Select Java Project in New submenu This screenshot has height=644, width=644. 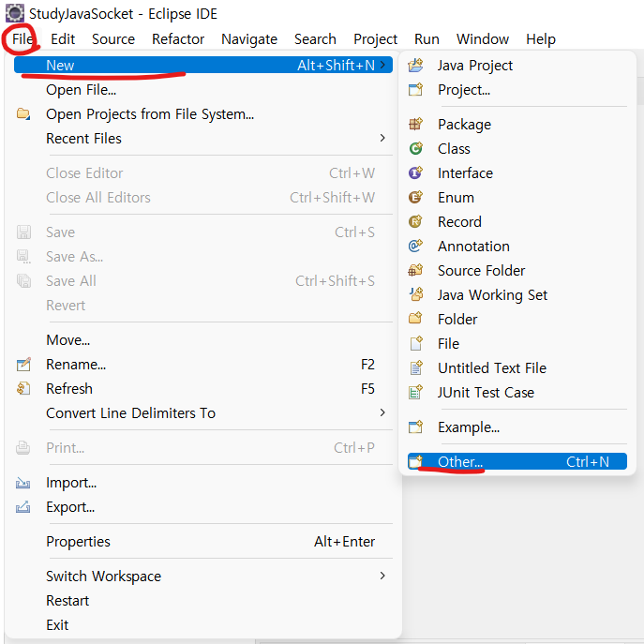click(x=517, y=66)
